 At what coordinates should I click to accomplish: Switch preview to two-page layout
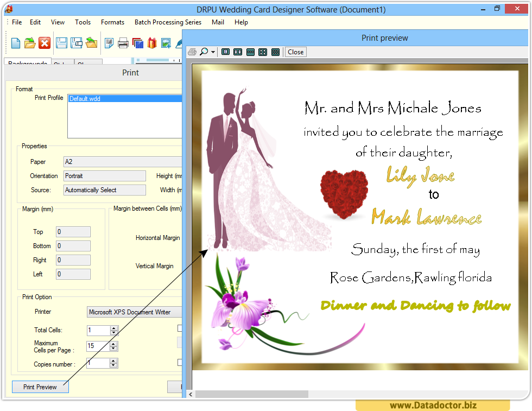click(238, 52)
